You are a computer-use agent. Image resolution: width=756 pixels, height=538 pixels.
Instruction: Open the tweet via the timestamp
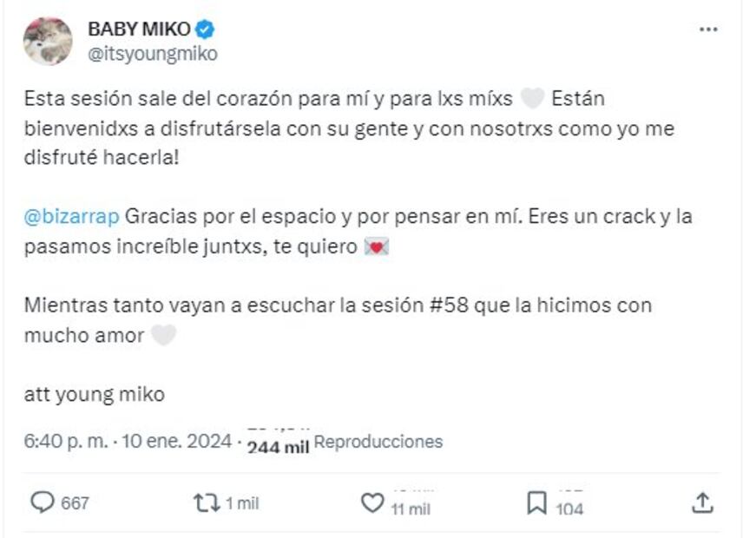coord(113,440)
